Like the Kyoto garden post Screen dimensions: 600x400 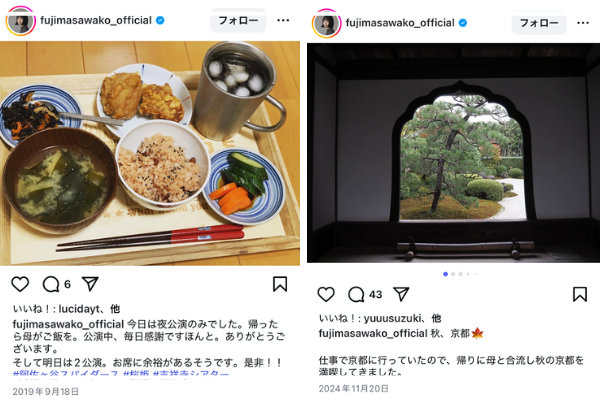click(326, 294)
